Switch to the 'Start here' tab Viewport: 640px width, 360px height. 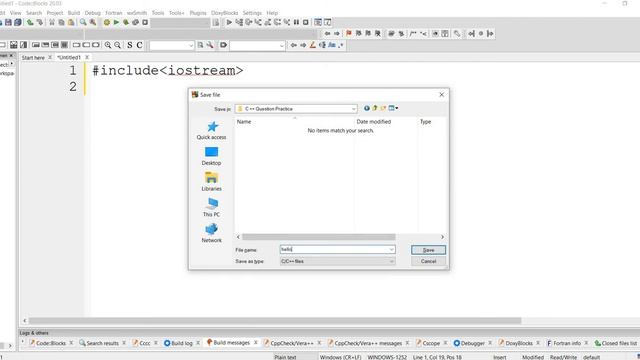point(33,58)
